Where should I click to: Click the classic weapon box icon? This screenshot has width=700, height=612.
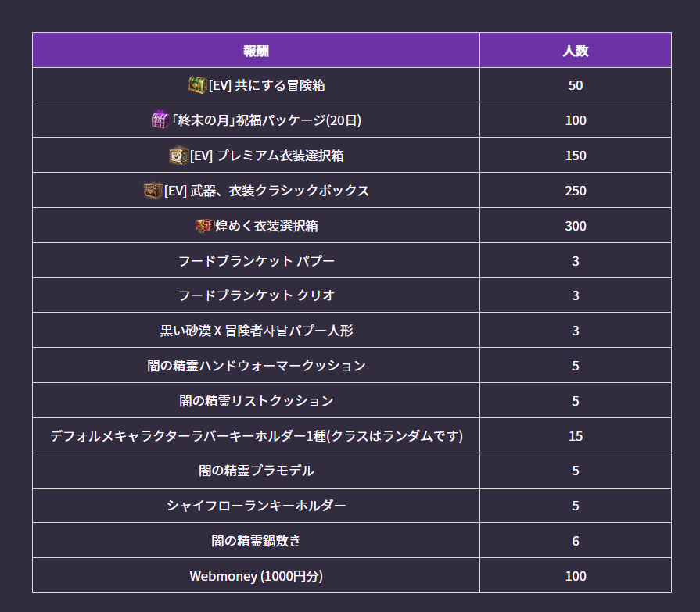(153, 191)
